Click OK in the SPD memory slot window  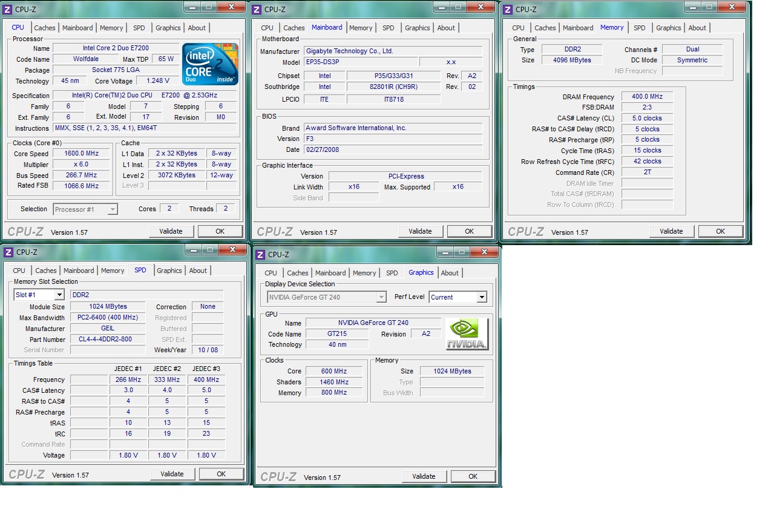tap(221, 474)
